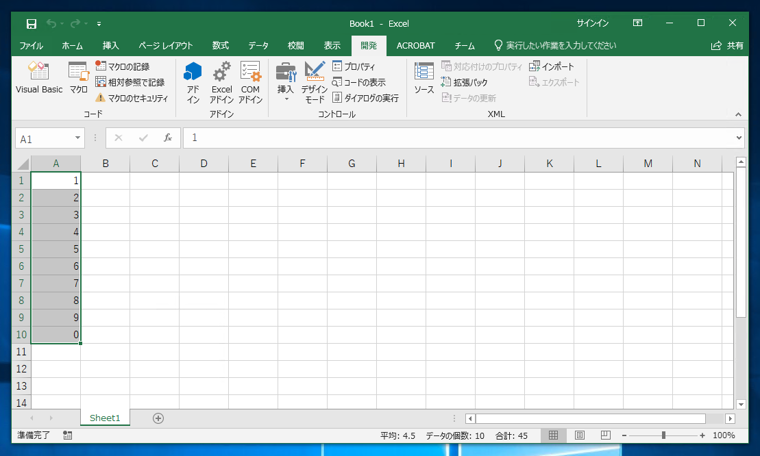Viewport: 760px width, 456px height.
Task: Open COM アドイン manager
Action: tap(250, 83)
